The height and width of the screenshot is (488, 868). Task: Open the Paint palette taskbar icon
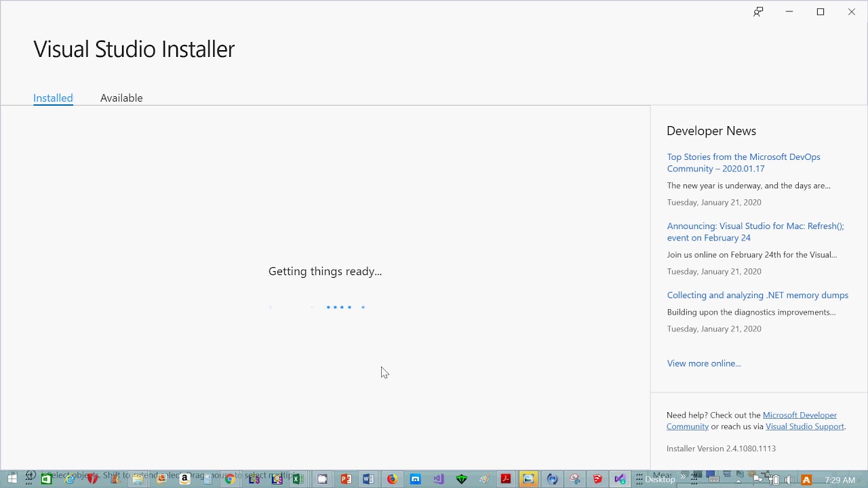tap(484, 479)
